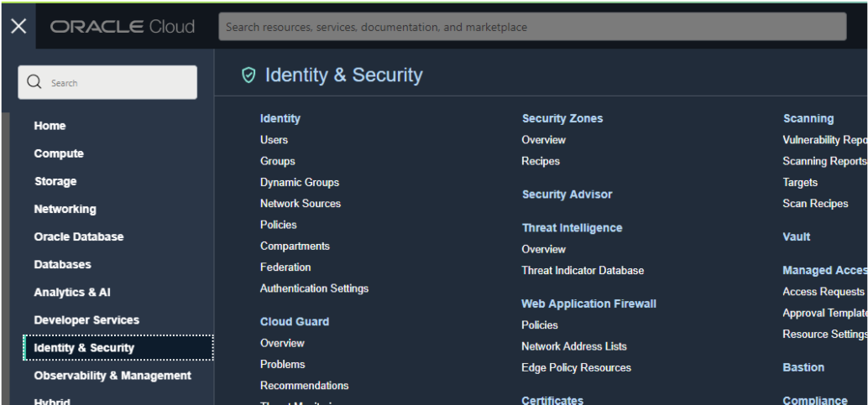Screen dimensions: 868x405
Task: Open Home in the navigation menu
Action: (x=50, y=126)
